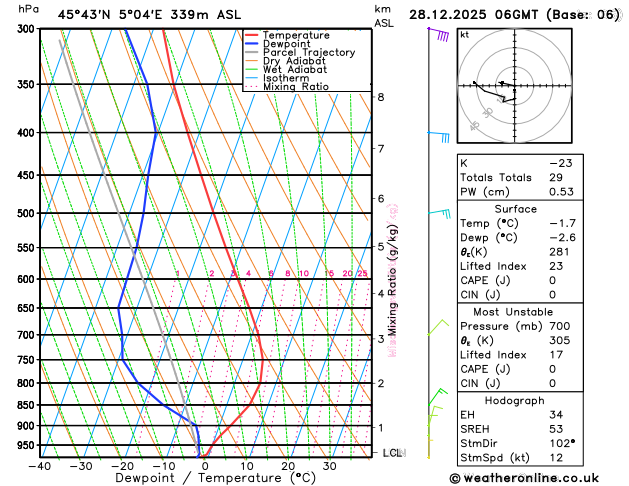The height and width of the screenshot is (486, 629).
Task: Click the mixing ratio value 25 label
Action: [362, 273]
